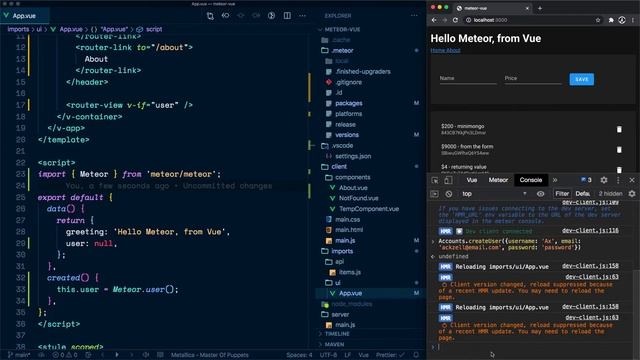This screenshot has width=640, height=360.
Task: Click the main branch indicator in status bar
Action: (19, 355)
